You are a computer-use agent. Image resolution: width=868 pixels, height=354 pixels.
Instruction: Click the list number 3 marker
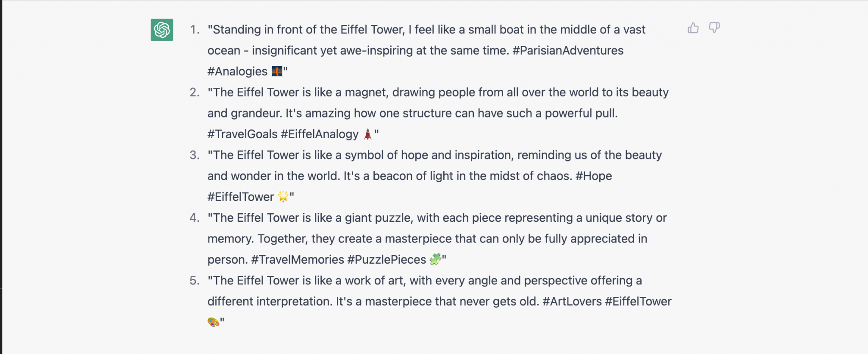pyautogui.click(x=195, y=155)
